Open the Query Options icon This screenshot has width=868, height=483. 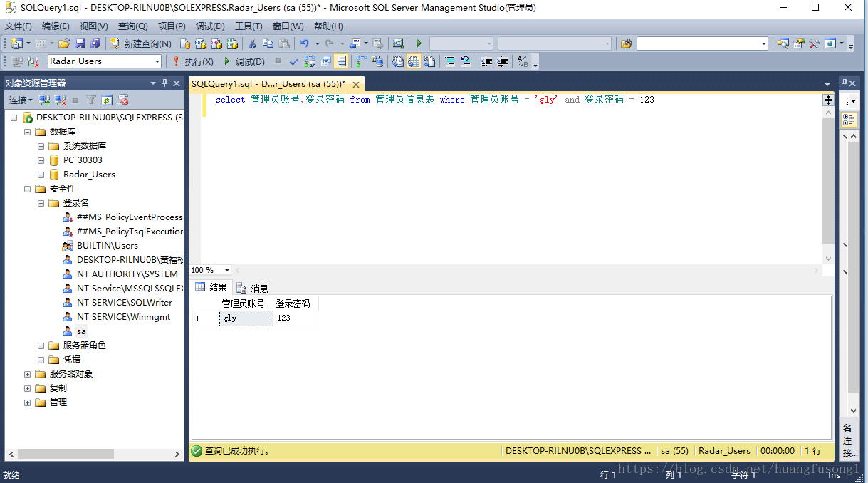326,61
